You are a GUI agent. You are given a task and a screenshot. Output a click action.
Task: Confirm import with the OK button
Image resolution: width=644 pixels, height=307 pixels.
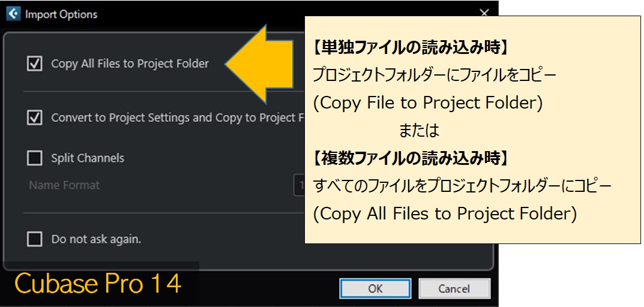[x=375, y=289]
